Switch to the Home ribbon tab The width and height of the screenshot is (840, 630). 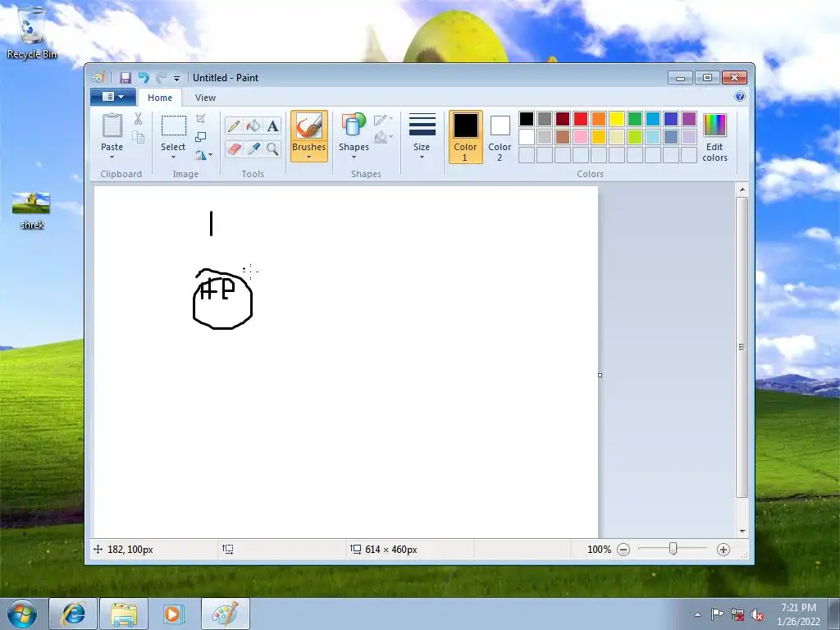click(x=160, y=98)
